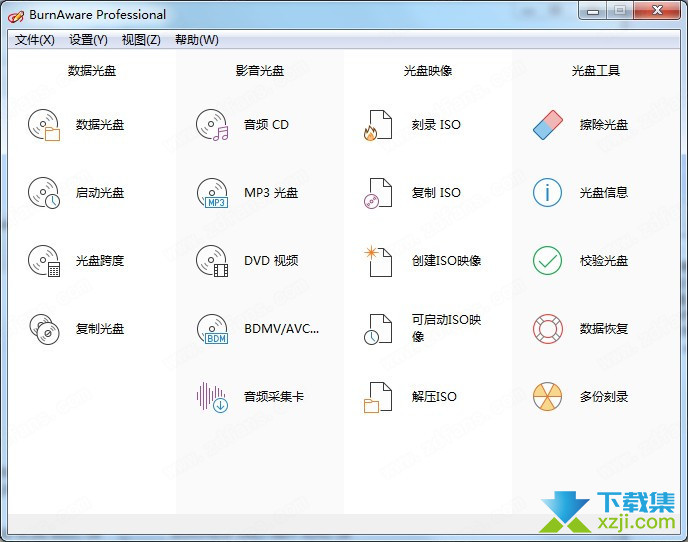Screen dimensions: 688x542
Task: Launch 创建ISO映像 via its text label
Action: point(446,261)
